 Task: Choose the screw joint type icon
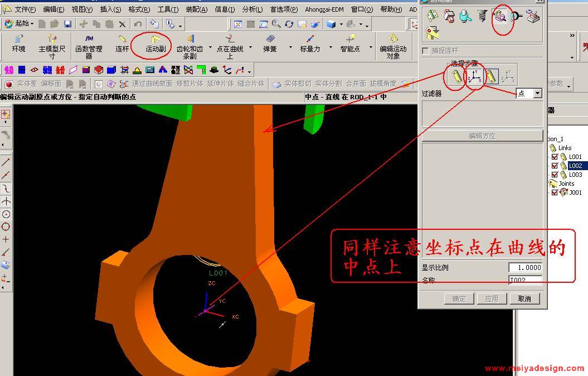click(482, 17)
